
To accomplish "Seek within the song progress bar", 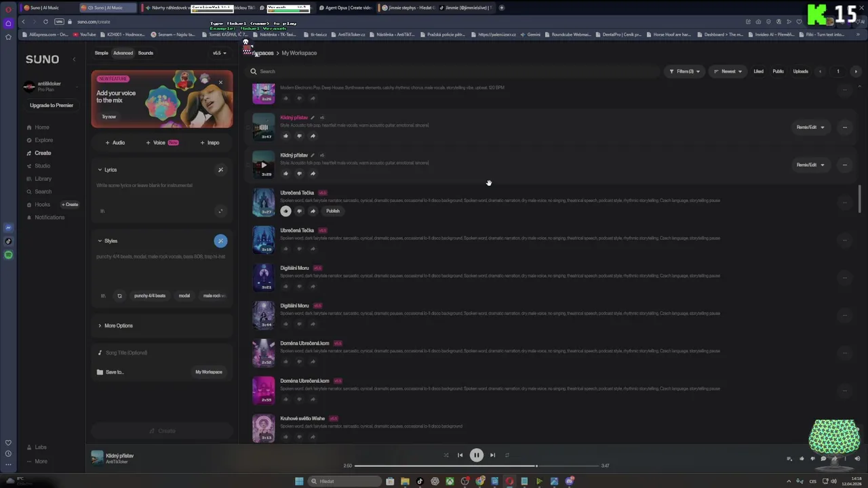I will point(476,466).
